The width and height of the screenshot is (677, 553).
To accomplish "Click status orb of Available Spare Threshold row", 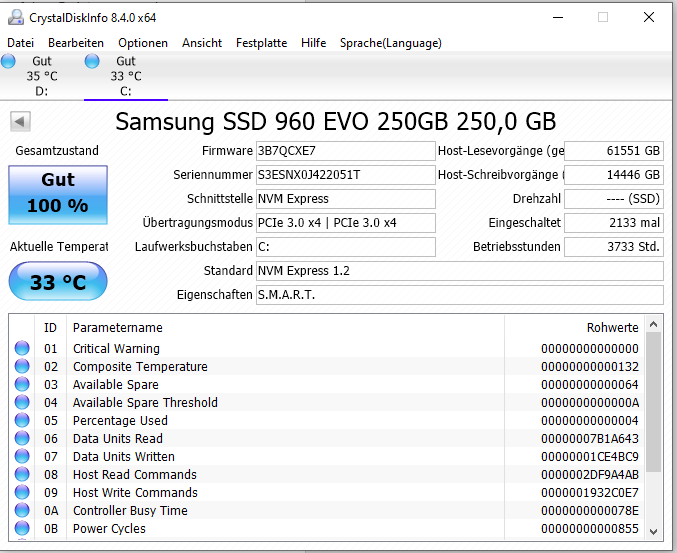I will click(22, 402).
